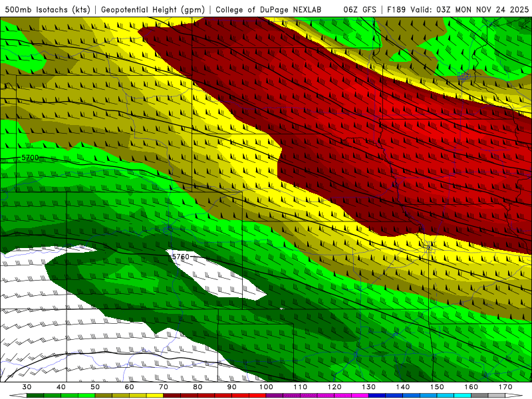Screen dimensions: 532x399
Task: Select the 'Geopotential Height (gpm)' title text
Action: 153,9
